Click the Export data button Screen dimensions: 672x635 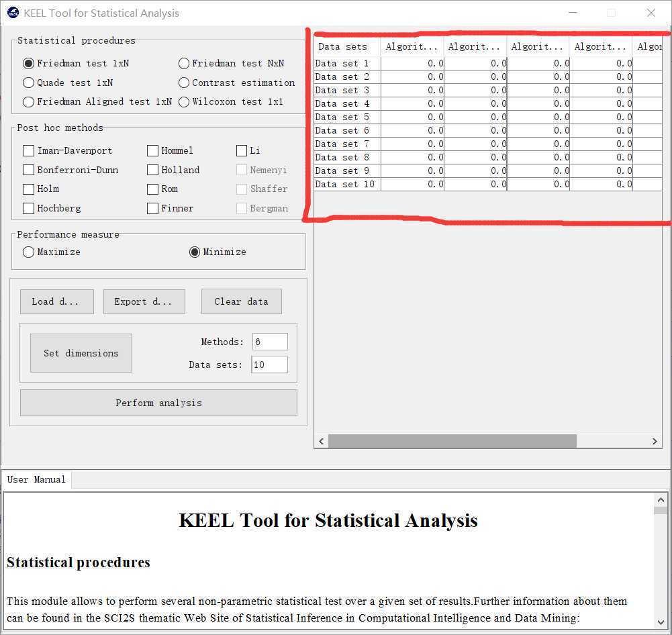[144, 301]
